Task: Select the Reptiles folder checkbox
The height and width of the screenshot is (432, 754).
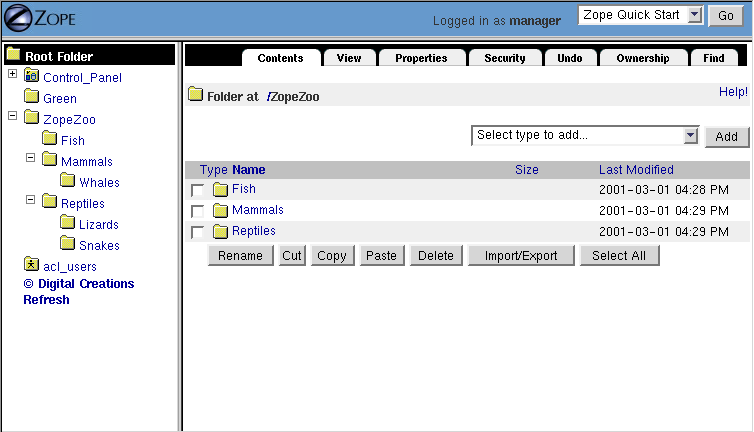Action: point(197,232)
